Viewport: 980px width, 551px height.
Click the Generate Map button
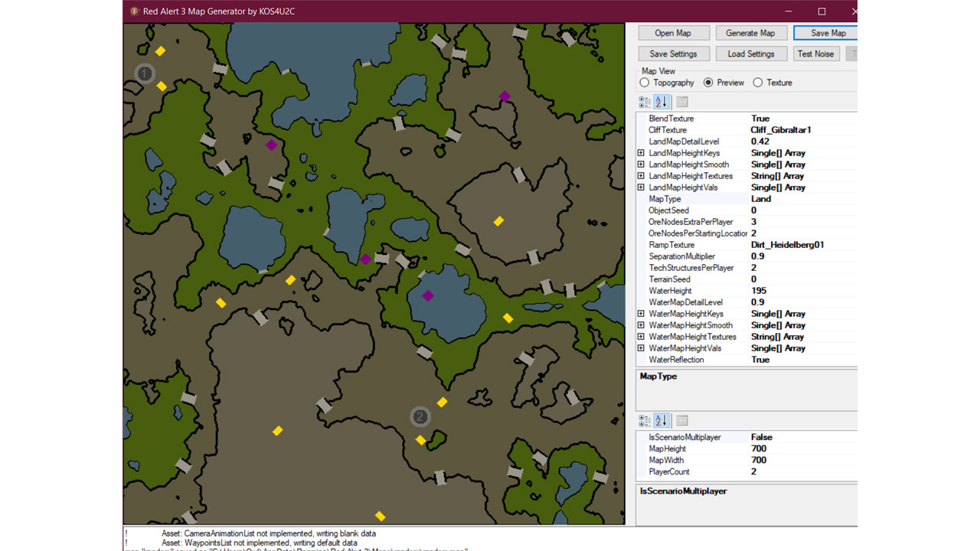pos(750,33)
